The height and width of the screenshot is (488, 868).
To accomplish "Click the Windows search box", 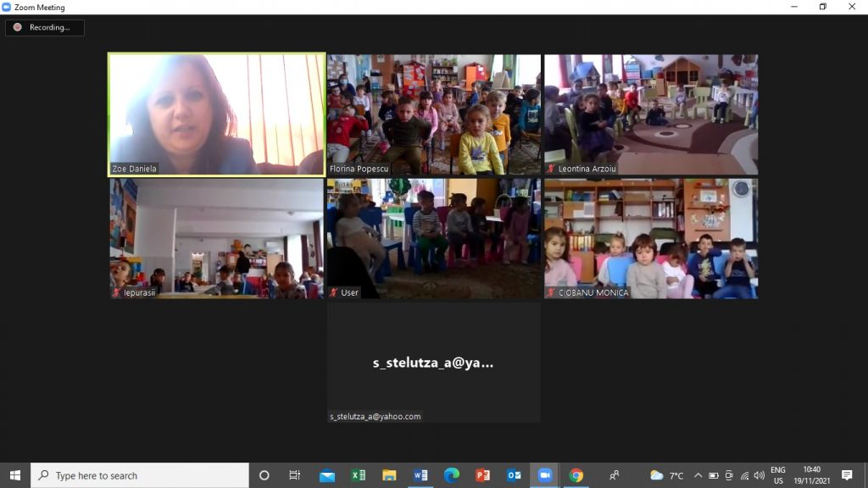I will tap(140, 475).
